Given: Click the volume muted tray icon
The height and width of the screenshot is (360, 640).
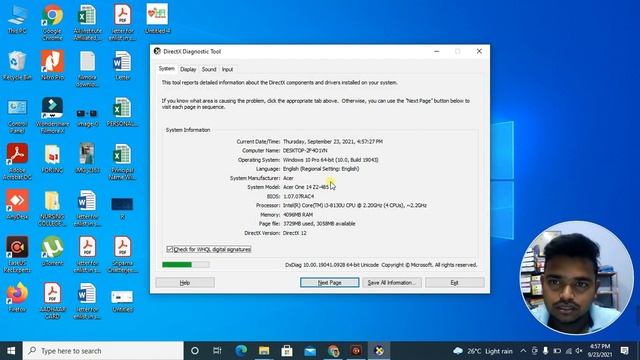Looking at the screenshot, I should tap(579, 351).
